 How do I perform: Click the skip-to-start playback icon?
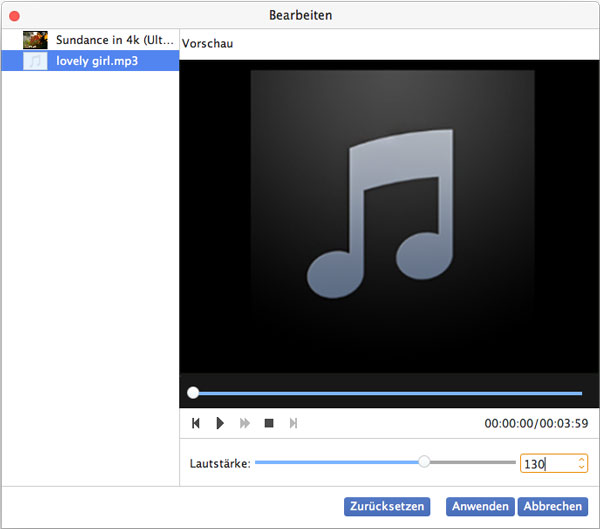196,423
